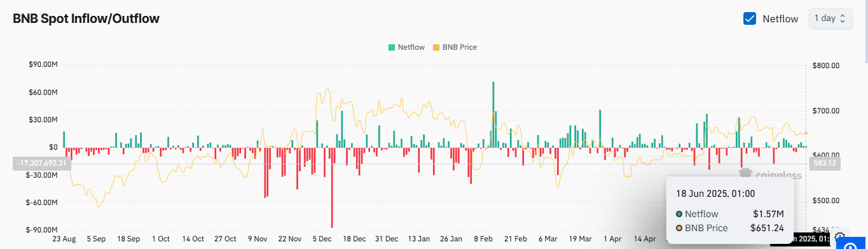The height and width of the screenshot is (249, 868).
Task: Click the $700.00 price axis label
Action: tap(827, 111)
